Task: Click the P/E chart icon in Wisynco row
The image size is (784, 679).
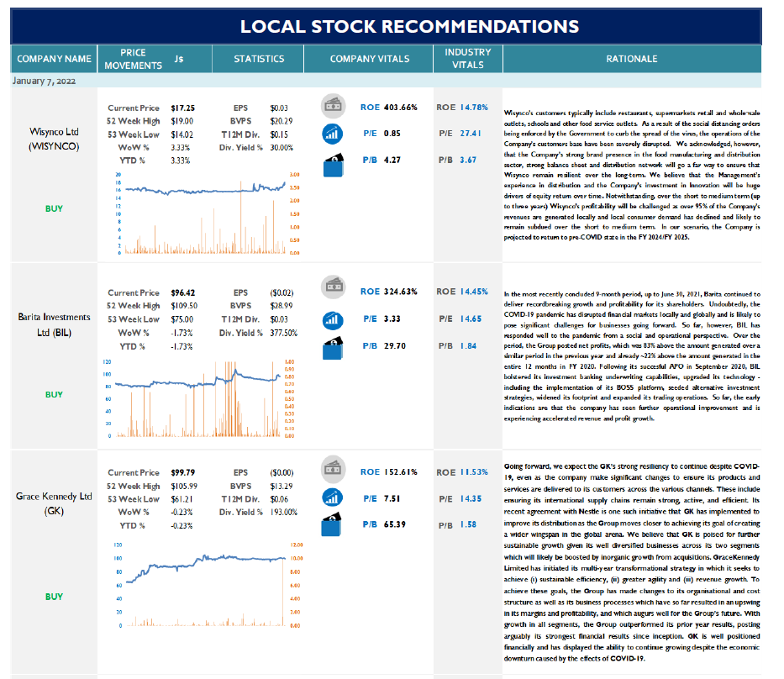Action: click(333, 134)
